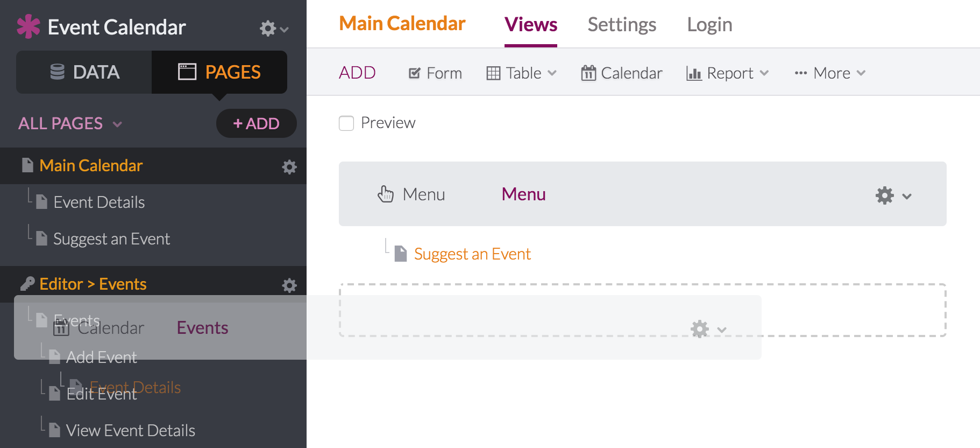Open the orange Suggest an Event link
The width and height of the screenshot is (980, 448).
(472, 254)
